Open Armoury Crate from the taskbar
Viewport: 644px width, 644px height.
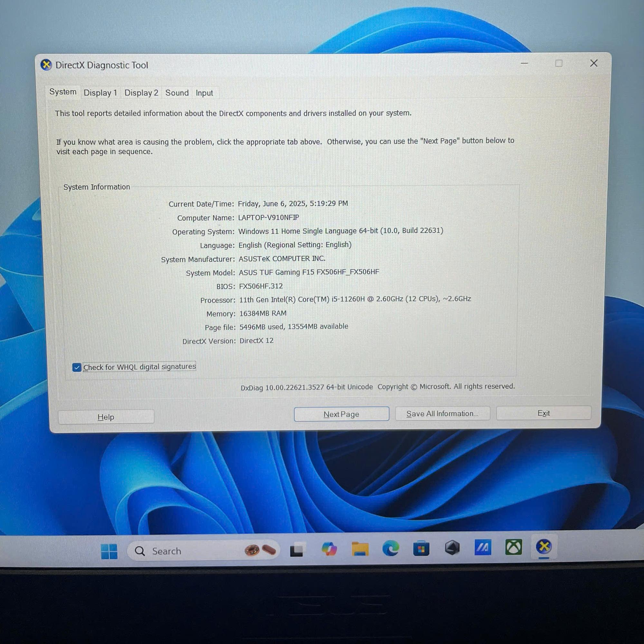click(x=452, y=548)
